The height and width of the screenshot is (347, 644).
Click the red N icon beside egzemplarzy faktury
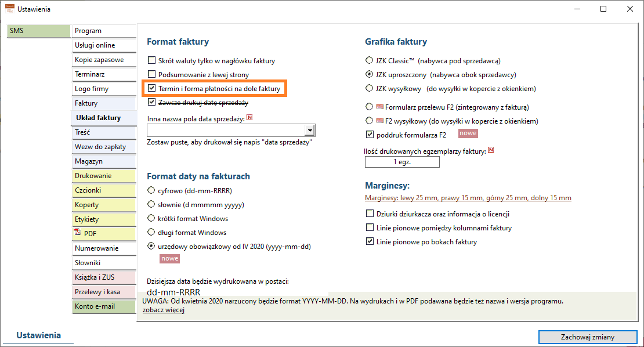coord(491,150)
